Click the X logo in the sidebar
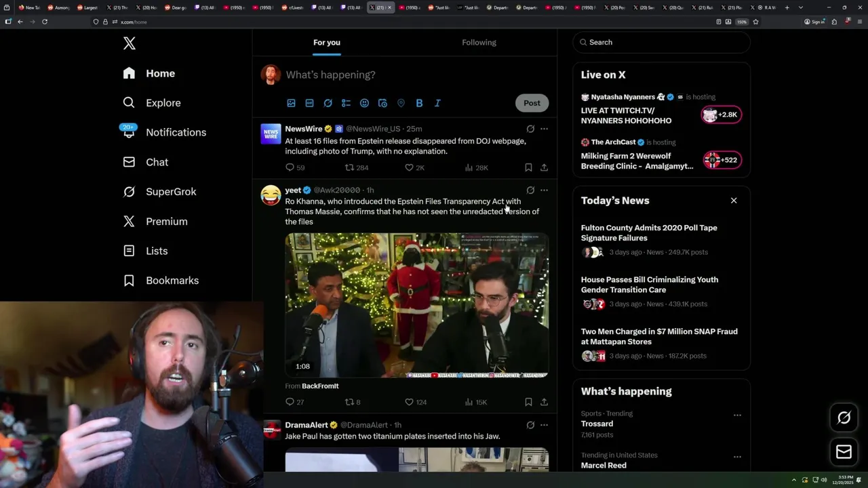This screenshot has height=488, width=868. tap(130, 43)
